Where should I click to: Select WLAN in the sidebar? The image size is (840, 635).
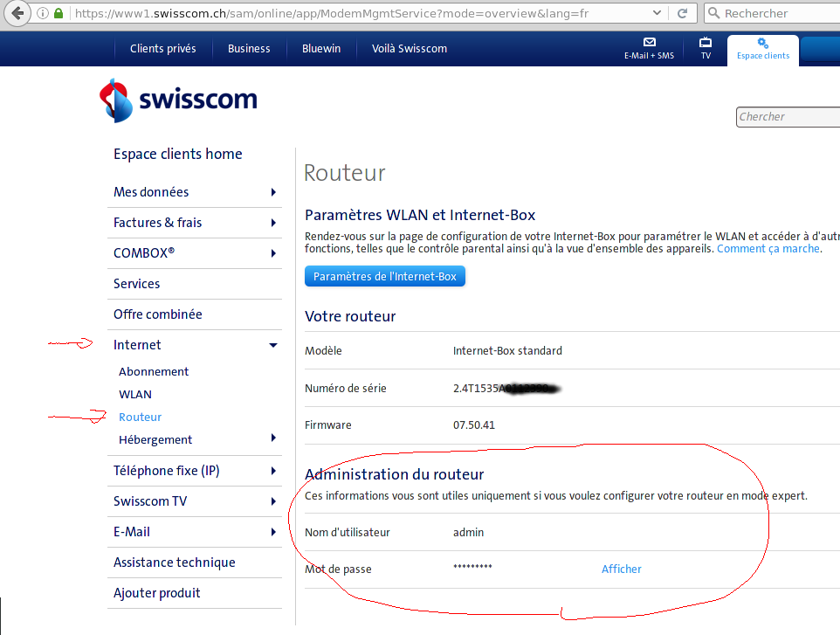[135, 394]
